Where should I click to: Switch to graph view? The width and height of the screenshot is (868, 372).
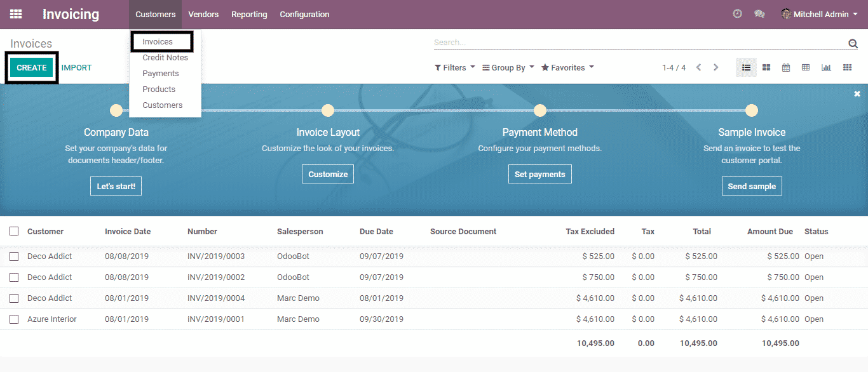click(826, 67)
